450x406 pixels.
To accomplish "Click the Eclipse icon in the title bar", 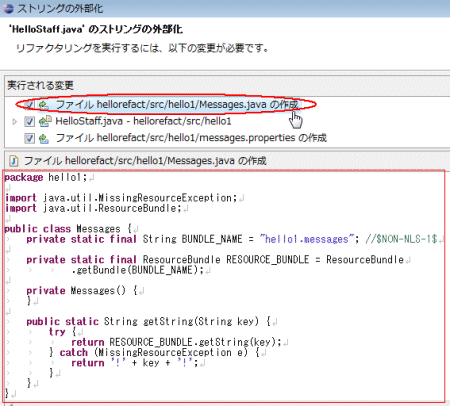I will tap(8, 9).
